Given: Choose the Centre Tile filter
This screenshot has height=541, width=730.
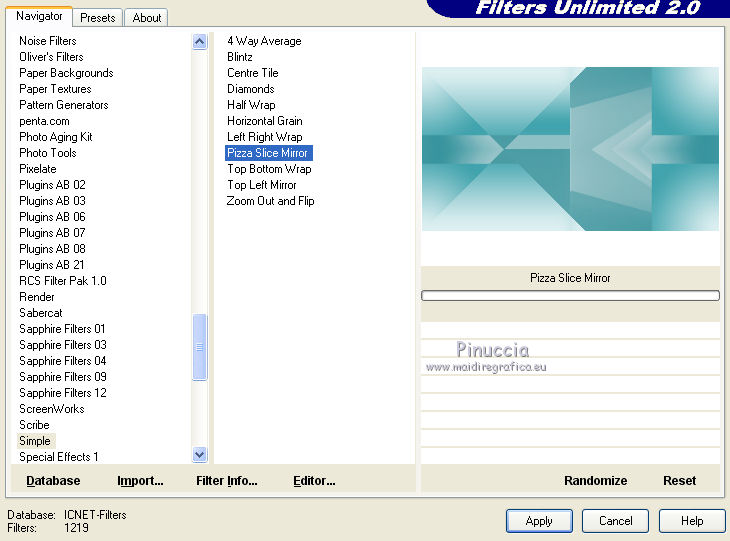Looking at the screenshot, I should coord(252,73).
